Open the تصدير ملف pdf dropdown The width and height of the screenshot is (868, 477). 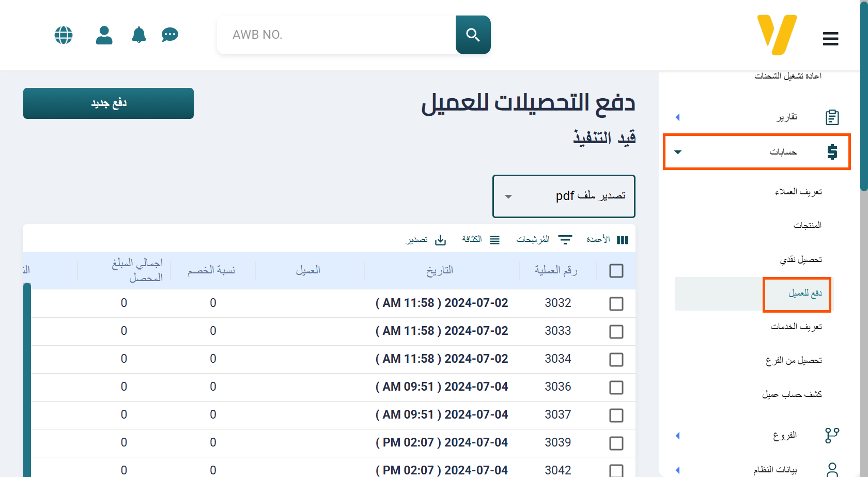click(x=564, y=196)
